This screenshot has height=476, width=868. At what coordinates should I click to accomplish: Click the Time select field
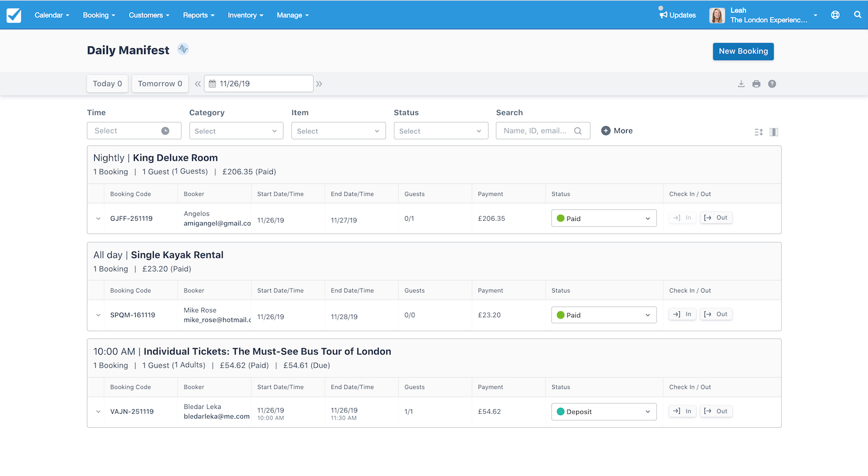134,131
